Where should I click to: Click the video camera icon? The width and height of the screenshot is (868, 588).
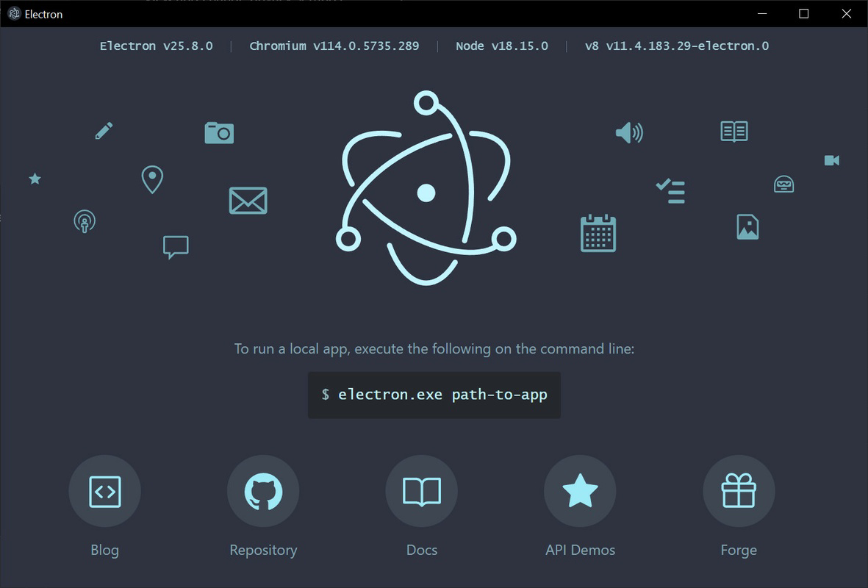pyautogui.click(x=832, y=160)
